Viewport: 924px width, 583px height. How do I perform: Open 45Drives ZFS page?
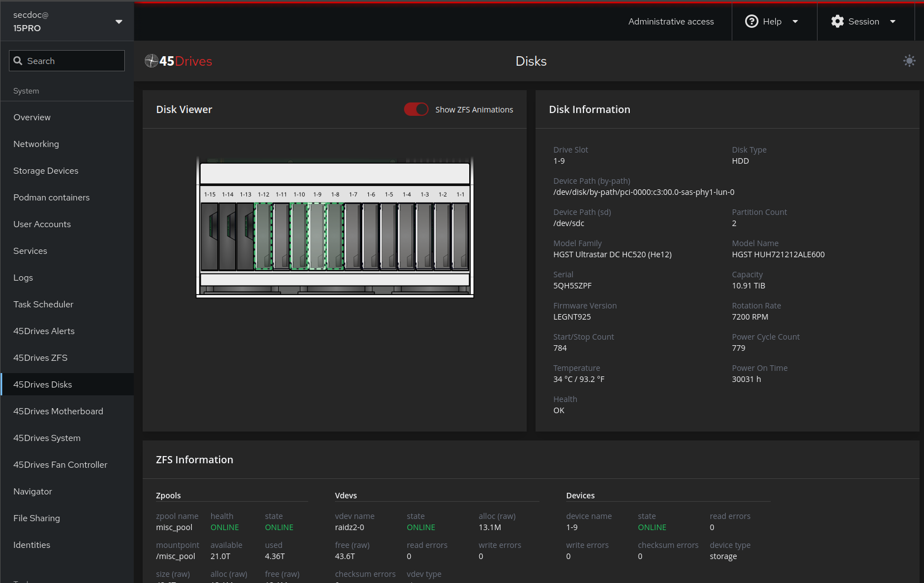click(x=67, y=357)
